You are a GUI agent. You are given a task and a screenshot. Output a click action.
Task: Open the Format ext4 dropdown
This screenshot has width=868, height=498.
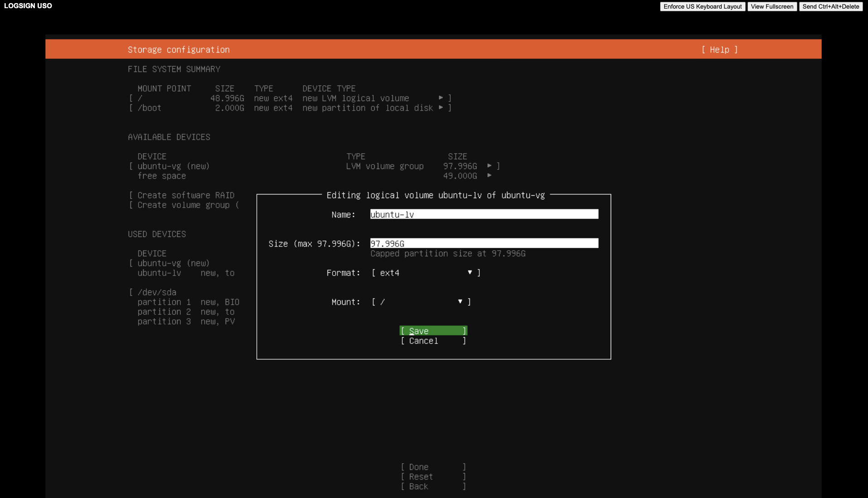click(x=426, y=273)
